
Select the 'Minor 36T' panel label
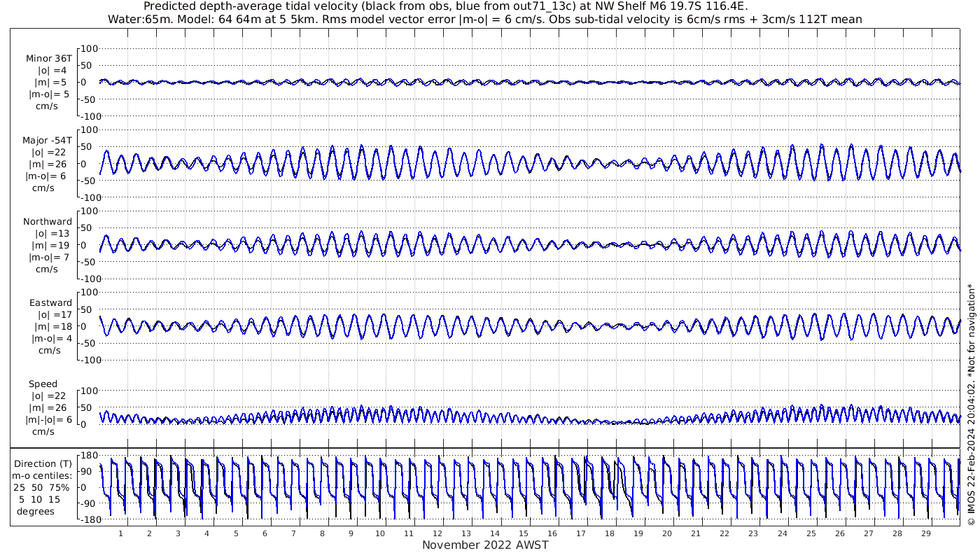pyautogui.click(x=49, y=59)
